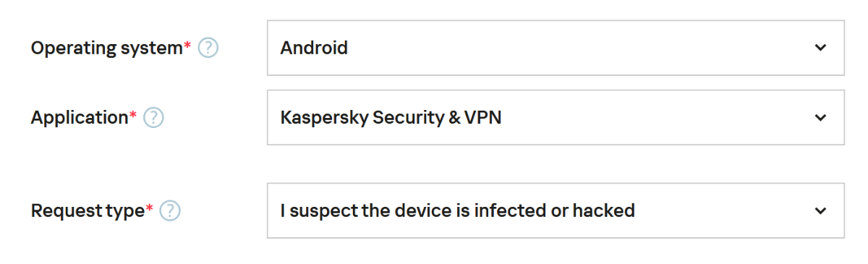Open the Request type dropdown list

click(x=556, y=210)
